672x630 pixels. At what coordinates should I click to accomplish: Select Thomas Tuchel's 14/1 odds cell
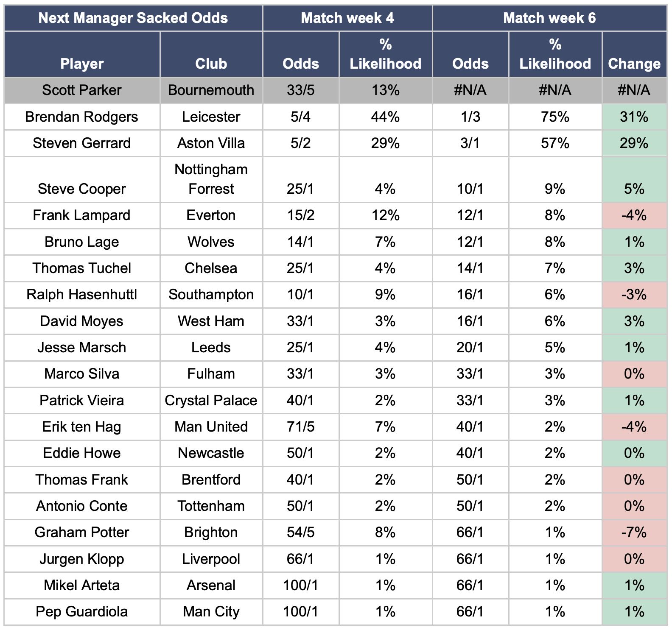[x=470, y=268]
